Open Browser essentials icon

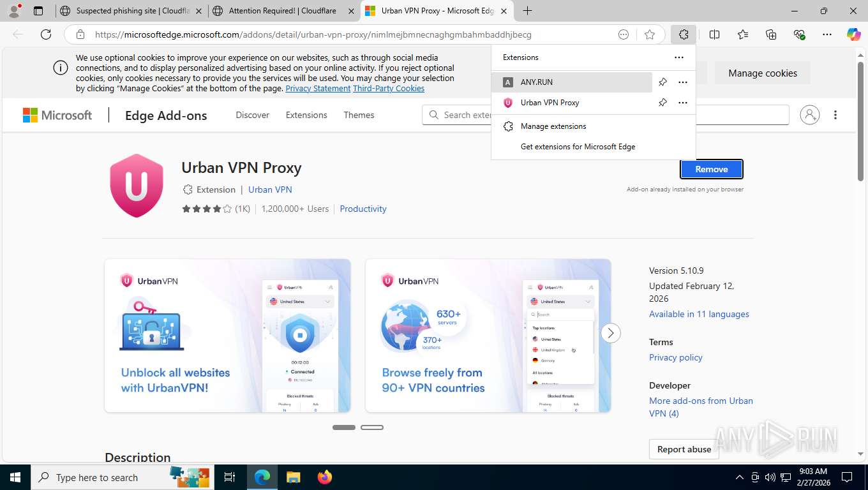coord(799,34)
